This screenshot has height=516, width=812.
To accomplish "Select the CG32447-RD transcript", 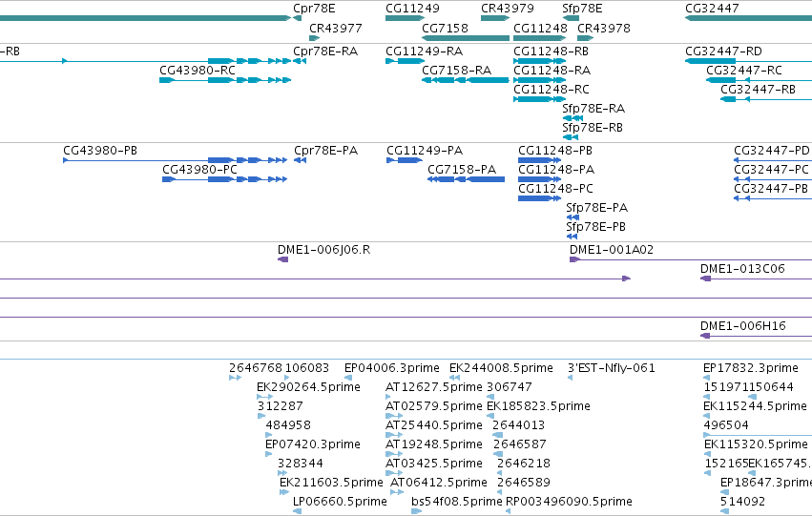I will tap(748, 61).
